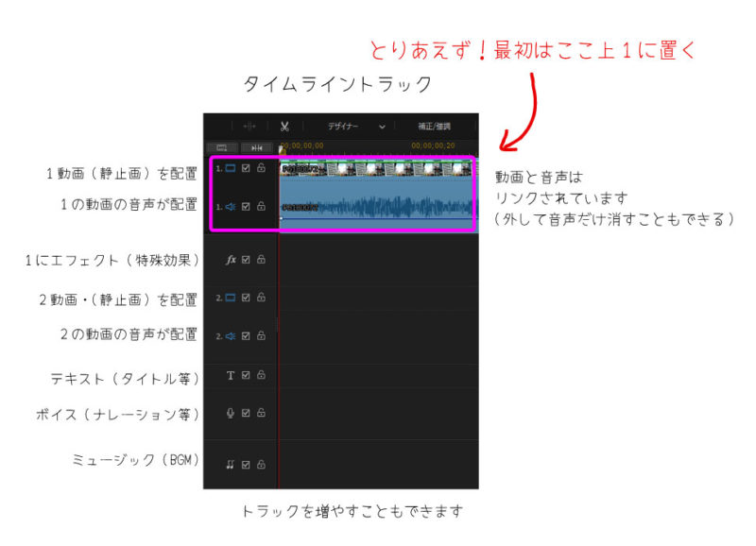
Task: Click the T title track icon
Action: [x=231, y=375]
